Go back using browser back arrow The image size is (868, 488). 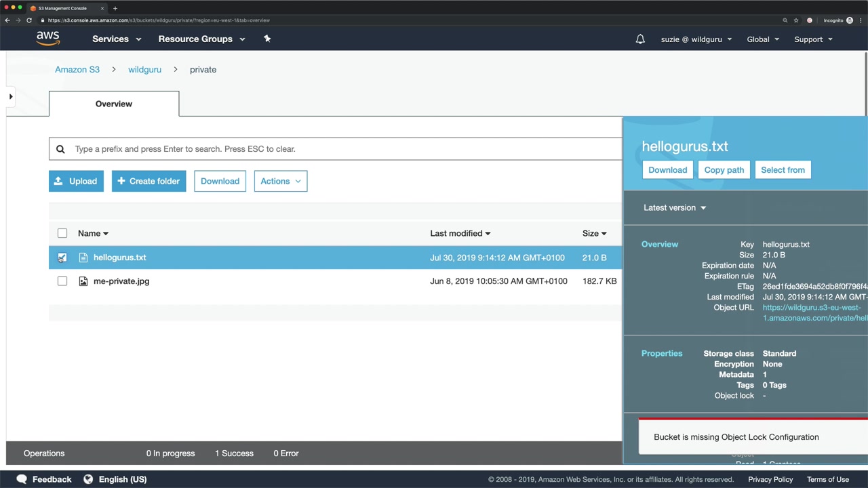point(7,20)
